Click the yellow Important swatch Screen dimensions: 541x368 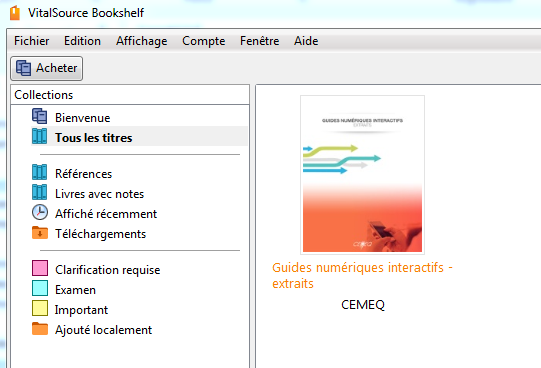point(40,308)
